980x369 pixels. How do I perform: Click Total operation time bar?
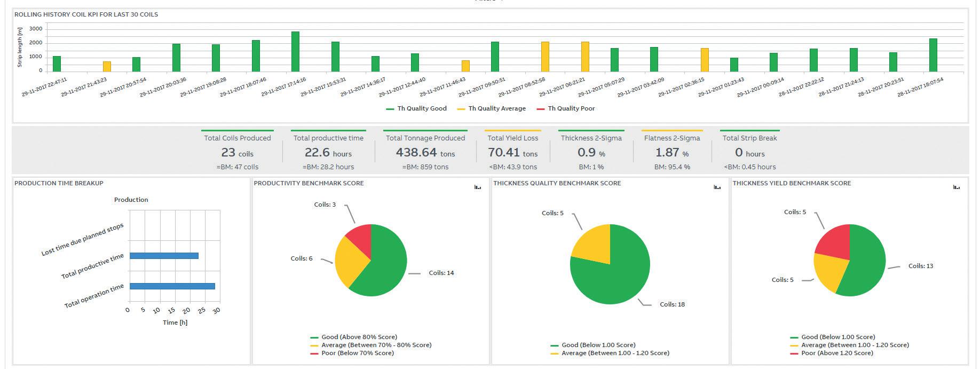click(x=172, y=286)
